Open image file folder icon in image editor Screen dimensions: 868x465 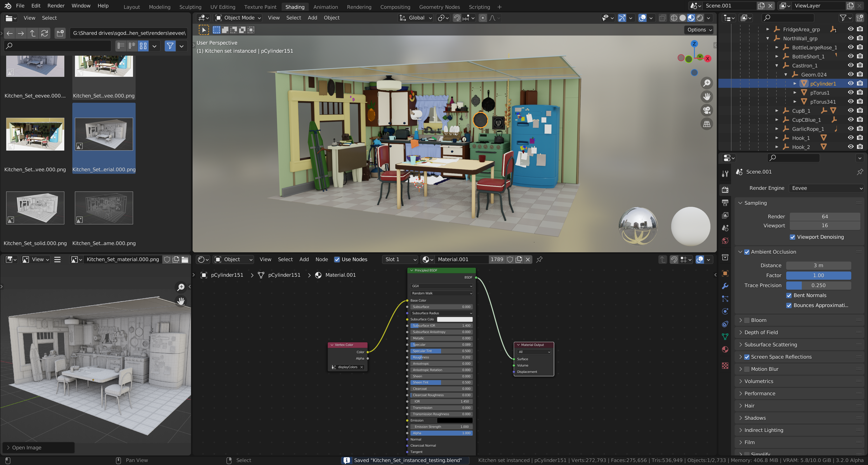(185, 259)
